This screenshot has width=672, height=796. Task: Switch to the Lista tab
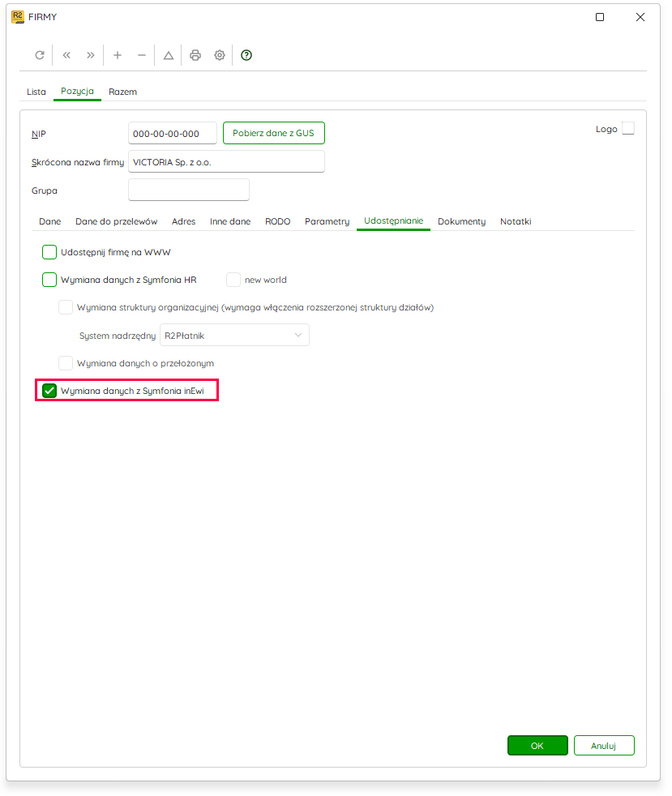coord(36,92)
